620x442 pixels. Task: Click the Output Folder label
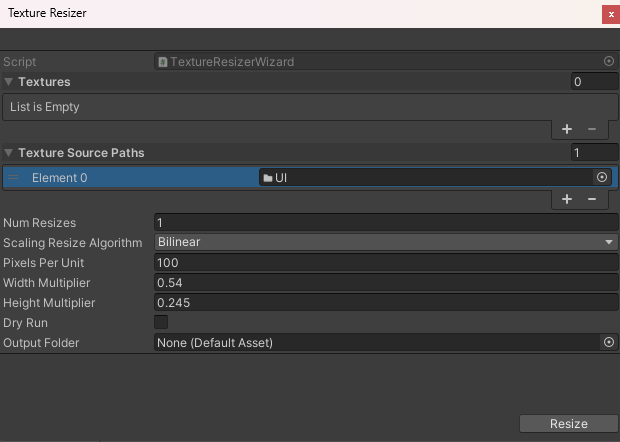point(41,343)
